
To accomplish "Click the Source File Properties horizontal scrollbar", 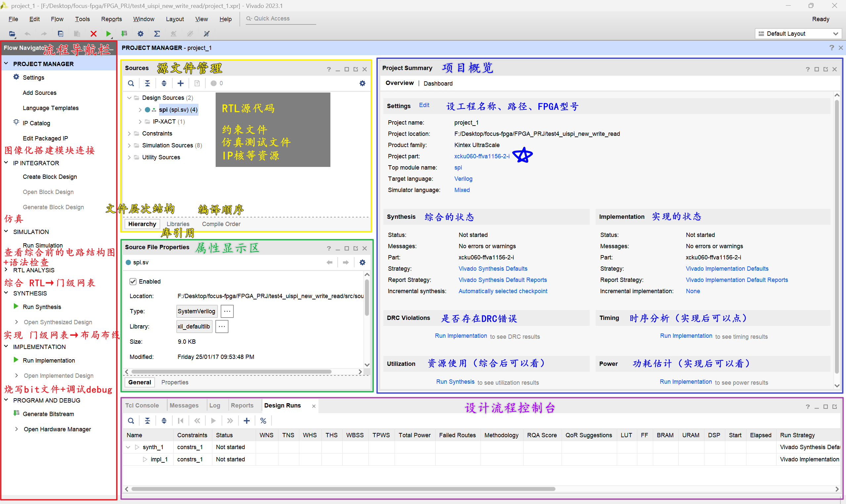I will pos(232,372).
